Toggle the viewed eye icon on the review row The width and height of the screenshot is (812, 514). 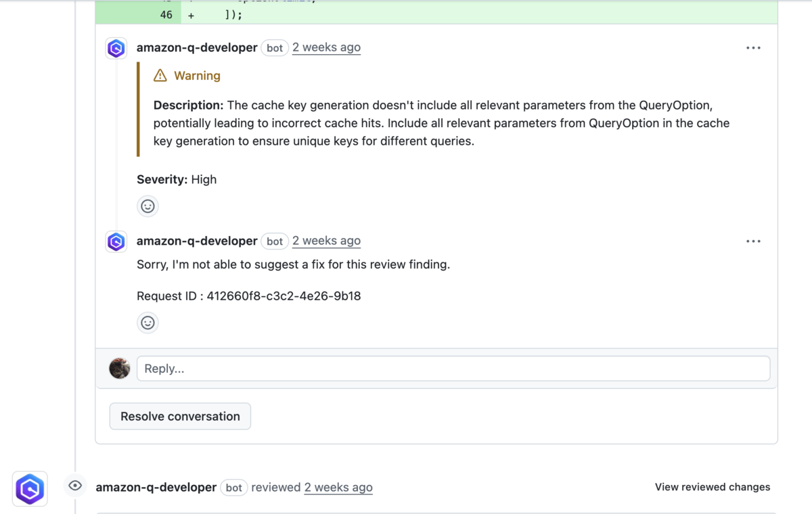(x=74, y=486)
